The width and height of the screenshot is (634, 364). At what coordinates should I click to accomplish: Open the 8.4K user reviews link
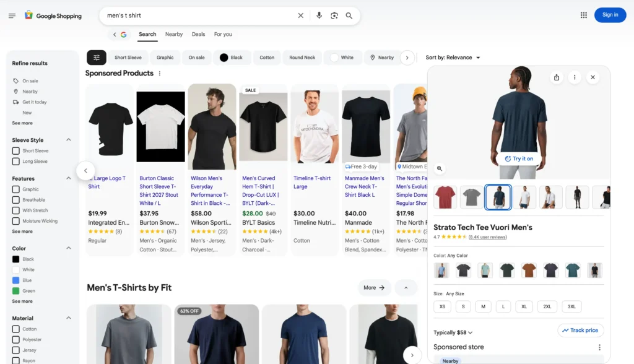[x=487, y=238]
